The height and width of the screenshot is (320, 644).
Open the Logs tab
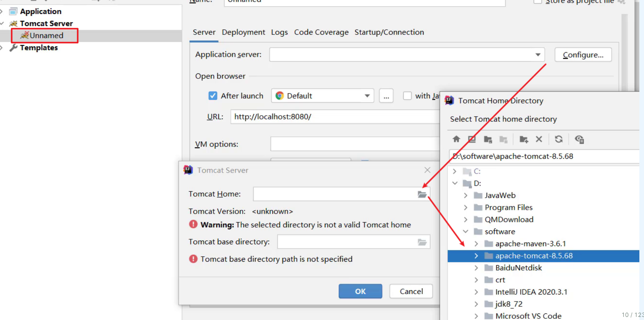(280, 32)
